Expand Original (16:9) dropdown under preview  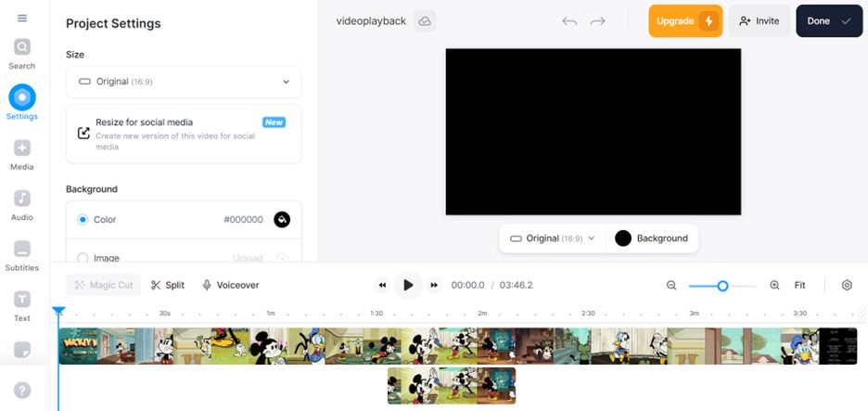[553, 238]
